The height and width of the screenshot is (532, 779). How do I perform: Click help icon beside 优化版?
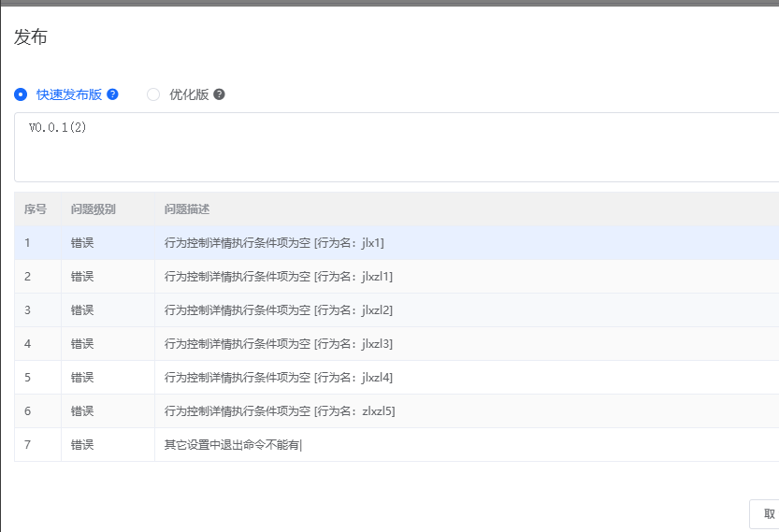(219, 94)
